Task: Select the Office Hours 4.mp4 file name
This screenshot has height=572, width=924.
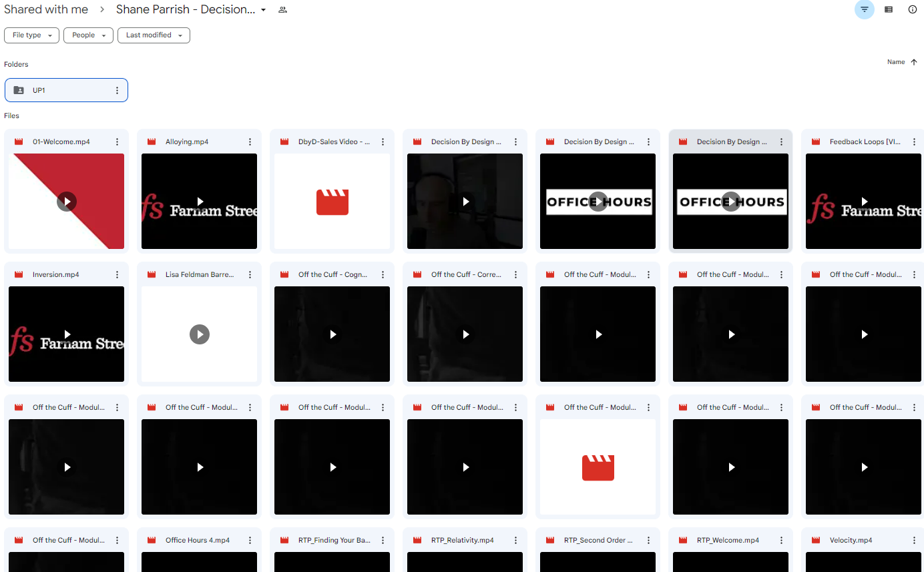Action: click(x=198, y=541)
